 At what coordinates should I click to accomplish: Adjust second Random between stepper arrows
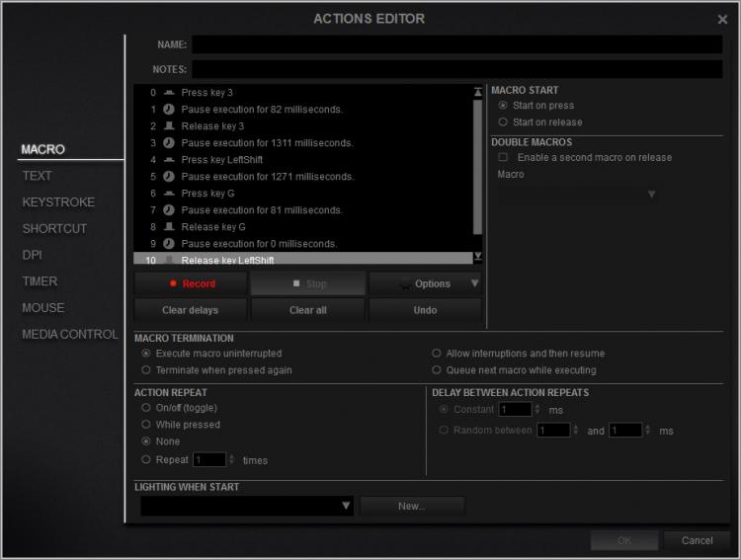(x=647, y=430)
